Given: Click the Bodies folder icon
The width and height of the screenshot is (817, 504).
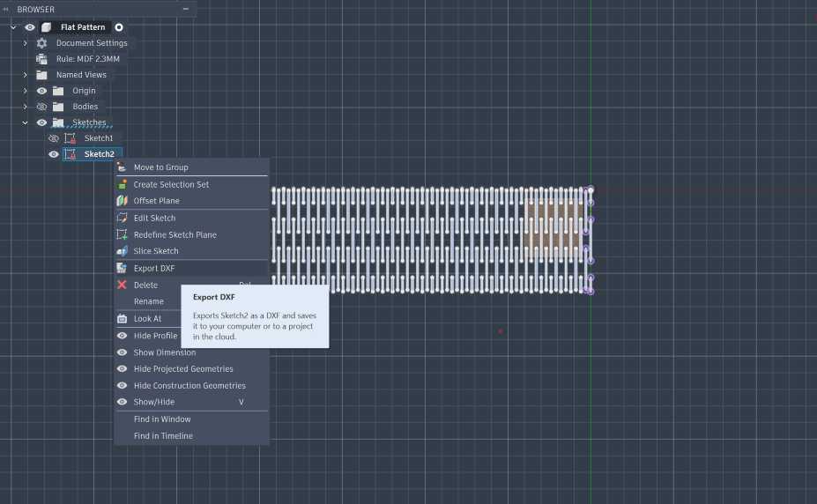Looking at the screenshot, I should [x=58, y=107].
